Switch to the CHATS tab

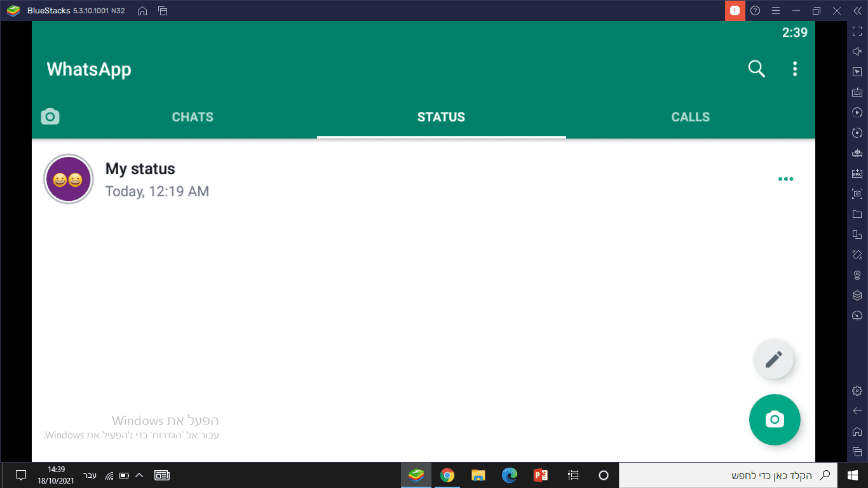(x=193, y=117)
